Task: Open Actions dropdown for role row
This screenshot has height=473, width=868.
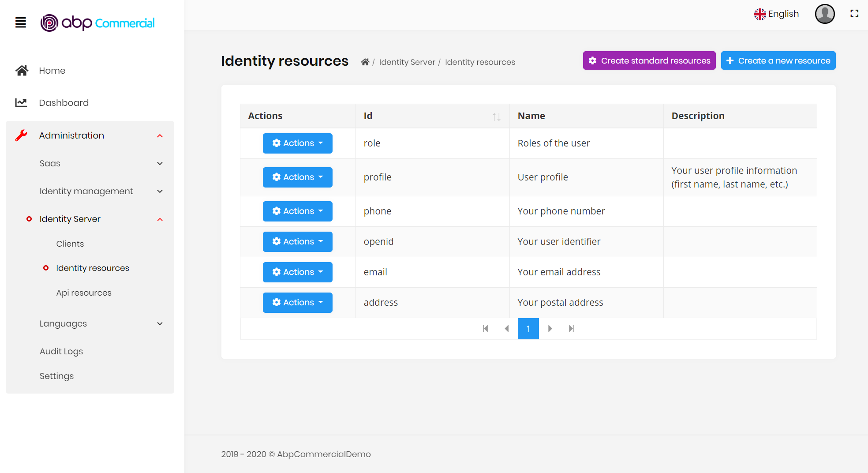Action: (x=297, y=143)
